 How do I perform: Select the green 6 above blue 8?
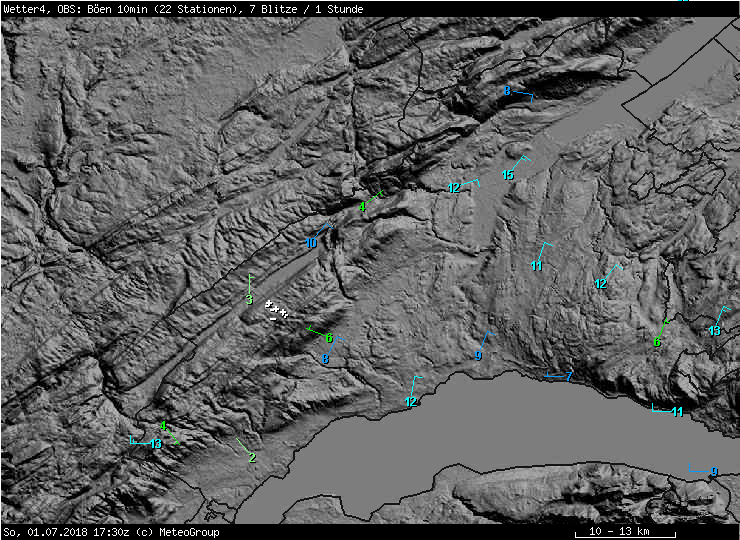click(328, 338)
